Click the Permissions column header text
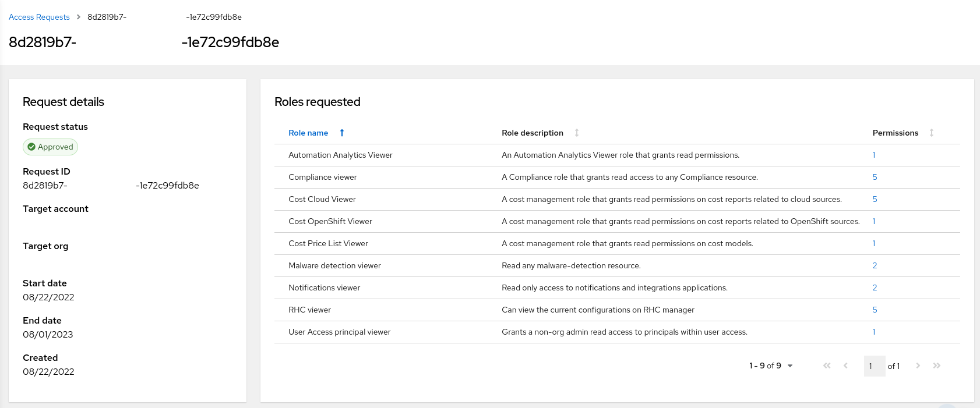This screenshot has width=980, height=408. click(x=895, y=133)
